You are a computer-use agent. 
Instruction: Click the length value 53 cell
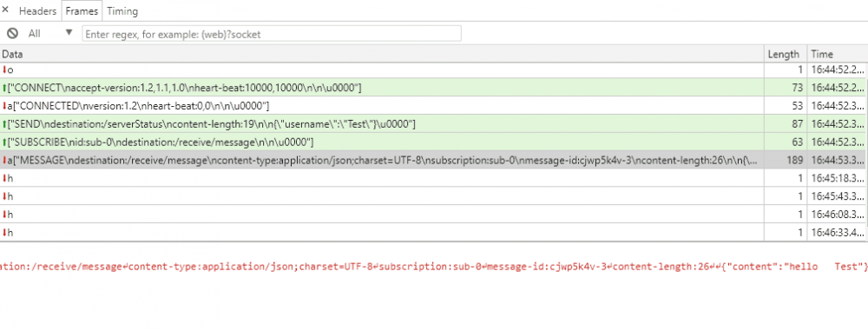pyautogui.click(x=786, y=106)
